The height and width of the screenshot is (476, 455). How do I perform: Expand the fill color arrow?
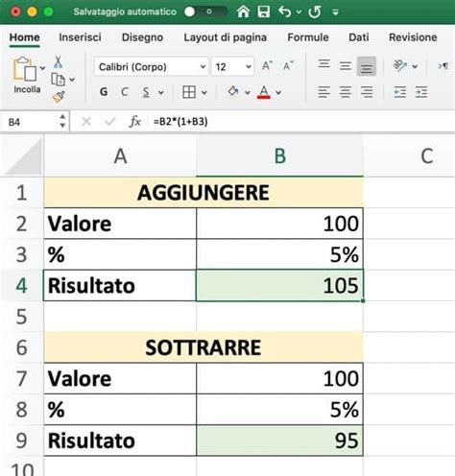click(248, 93)
